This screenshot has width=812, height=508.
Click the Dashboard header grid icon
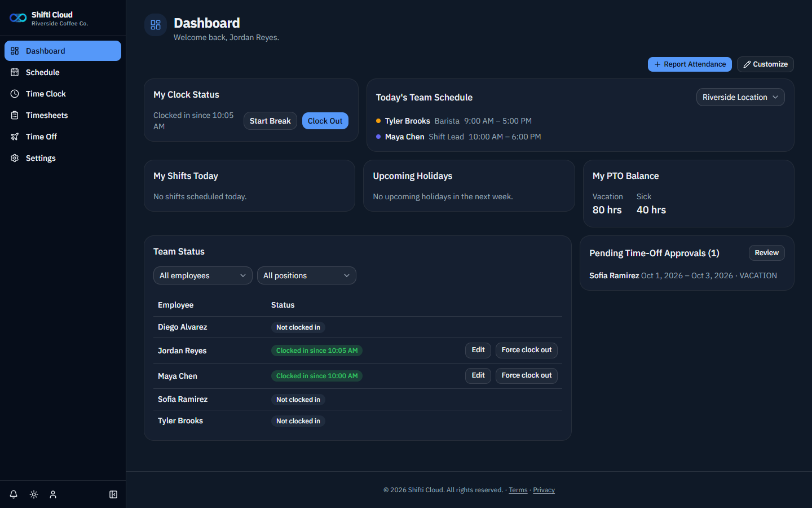pyautogui.click(x=156, y=25)
